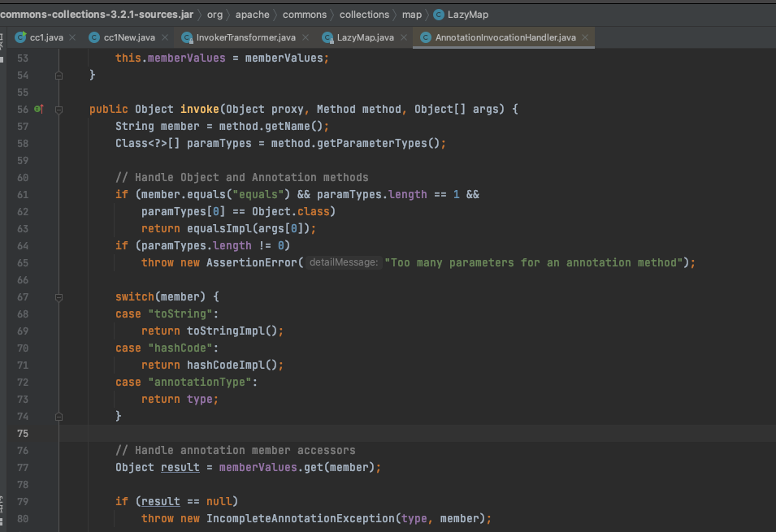This screenshot has height=532, width=776.
Task: Open the InvokerTransformer.java tab
Action: [246, 37]
